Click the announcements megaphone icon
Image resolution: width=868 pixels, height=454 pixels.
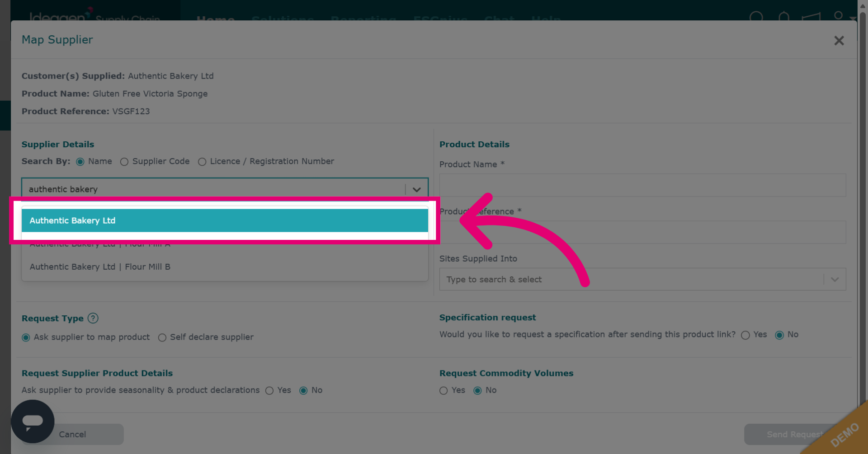[x=811, y=18]
